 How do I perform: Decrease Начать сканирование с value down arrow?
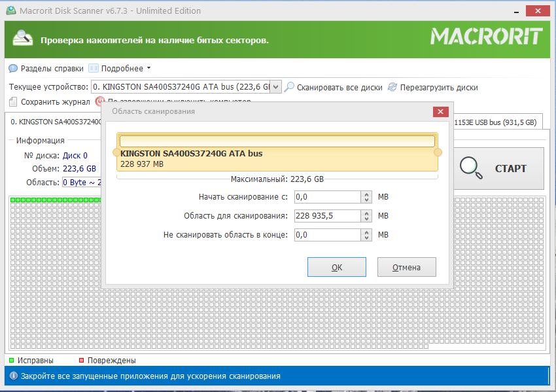click(x=366, y=200)
